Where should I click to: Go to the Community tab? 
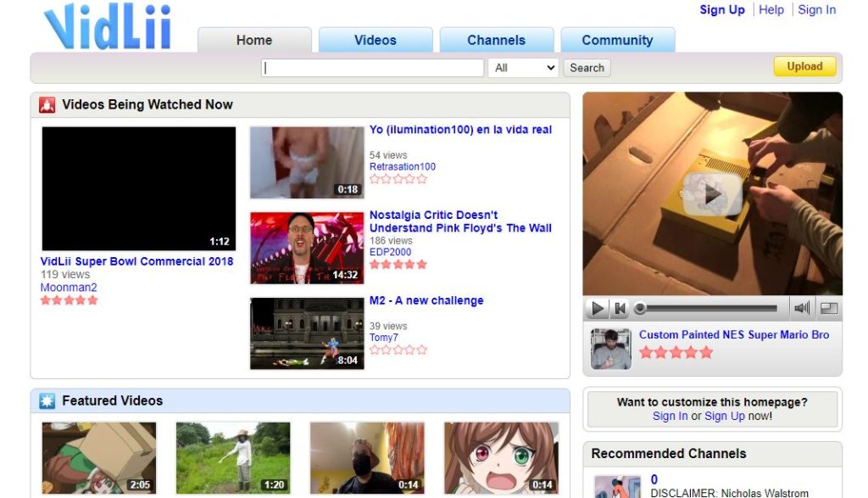point(617,40)
